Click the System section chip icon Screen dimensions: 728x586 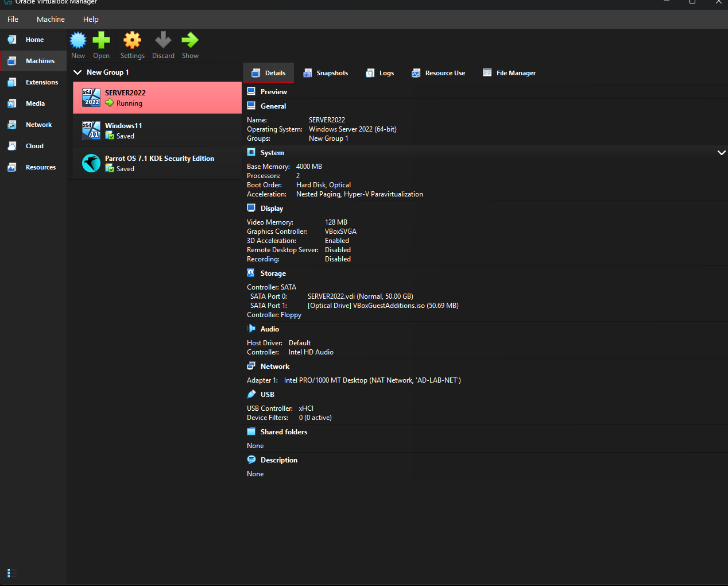251,152
